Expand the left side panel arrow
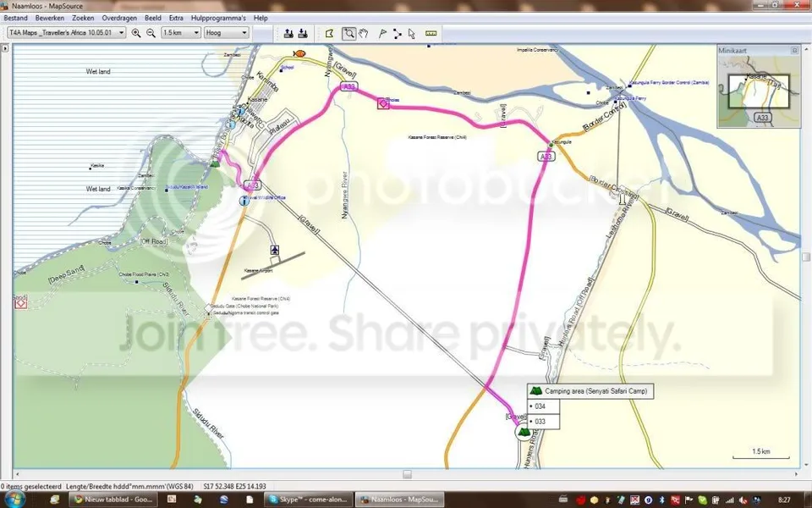812x508 pixels. coord(5,48)
